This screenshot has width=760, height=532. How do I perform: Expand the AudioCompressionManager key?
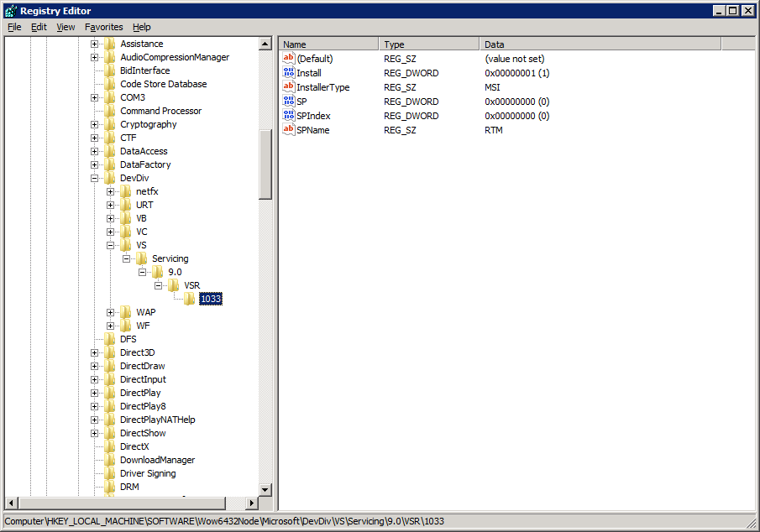click(x=95, y=58)
